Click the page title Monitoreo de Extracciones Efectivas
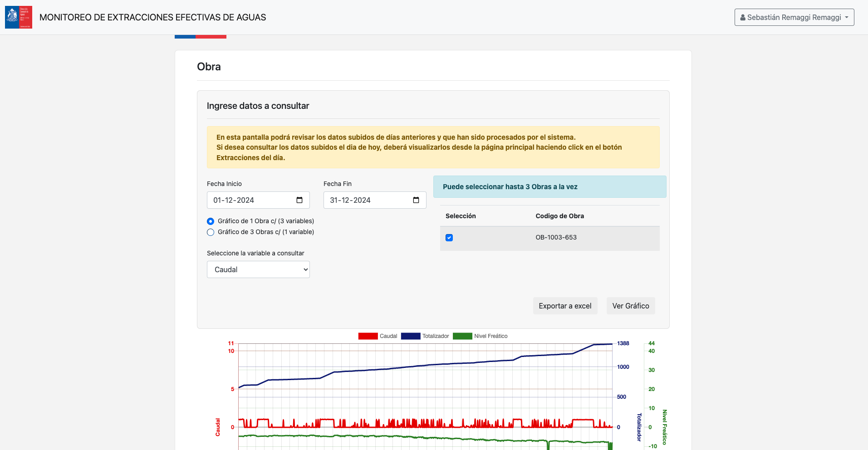 click(152, 17)
